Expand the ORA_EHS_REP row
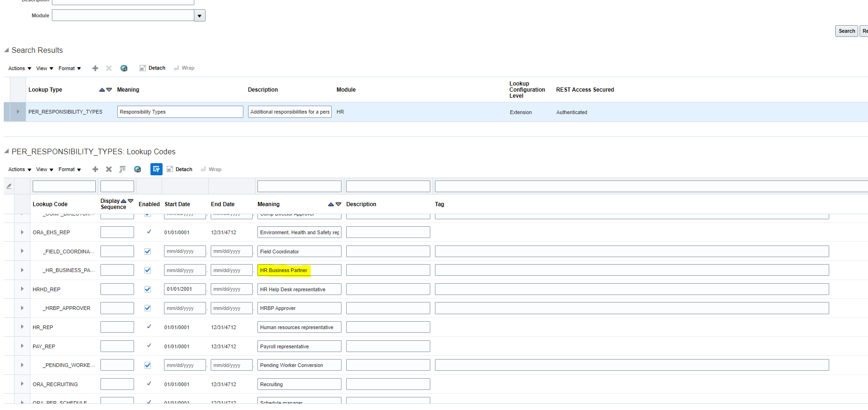868x410 pixels. [22, 232]
